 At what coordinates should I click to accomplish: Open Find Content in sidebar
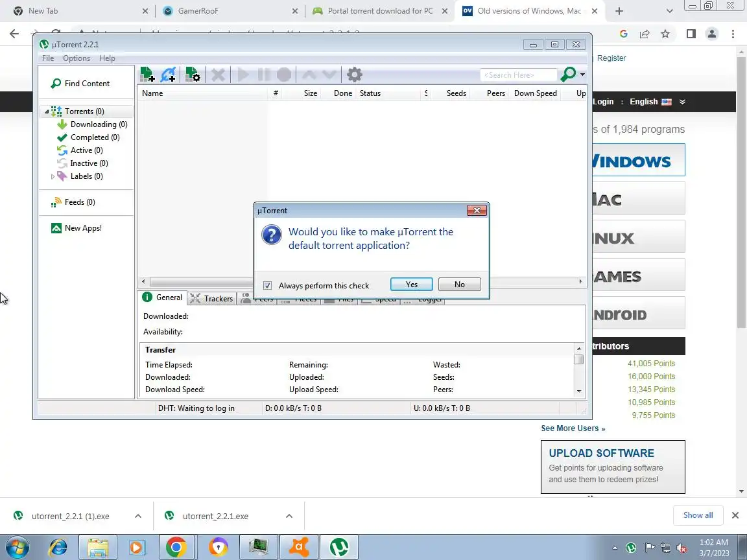80,84
